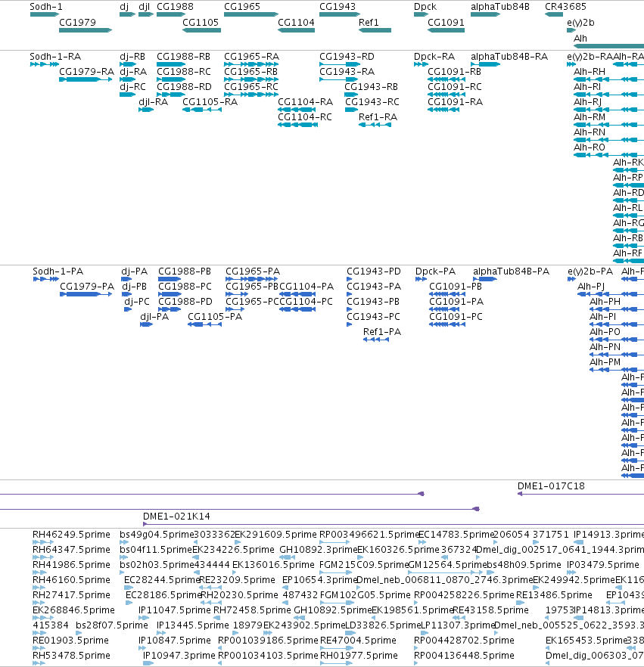Select the Ref1-PA protein feature
644x667 pixels.
click(x=376, y=339)
